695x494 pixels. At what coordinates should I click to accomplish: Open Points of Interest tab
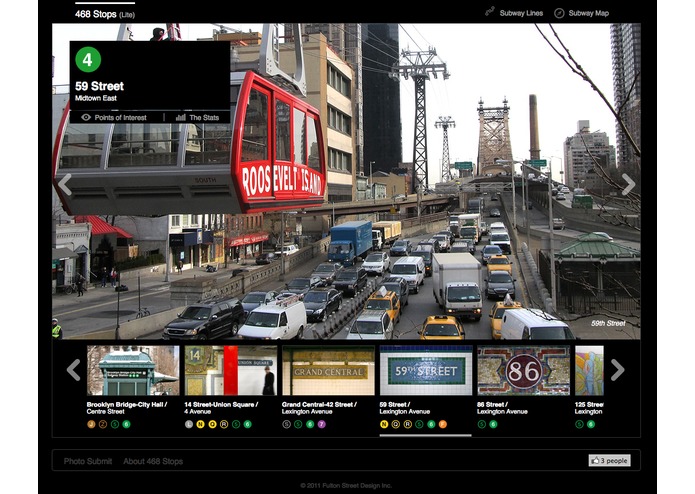114,117
